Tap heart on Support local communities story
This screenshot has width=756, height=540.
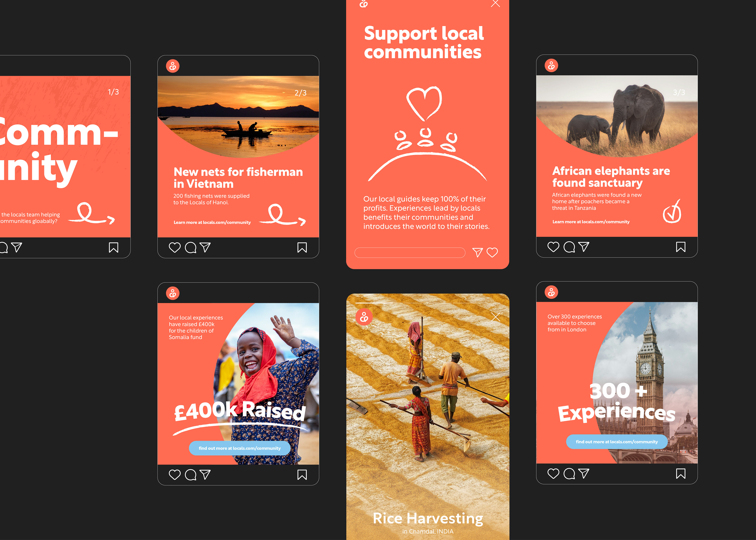point(492,252)
